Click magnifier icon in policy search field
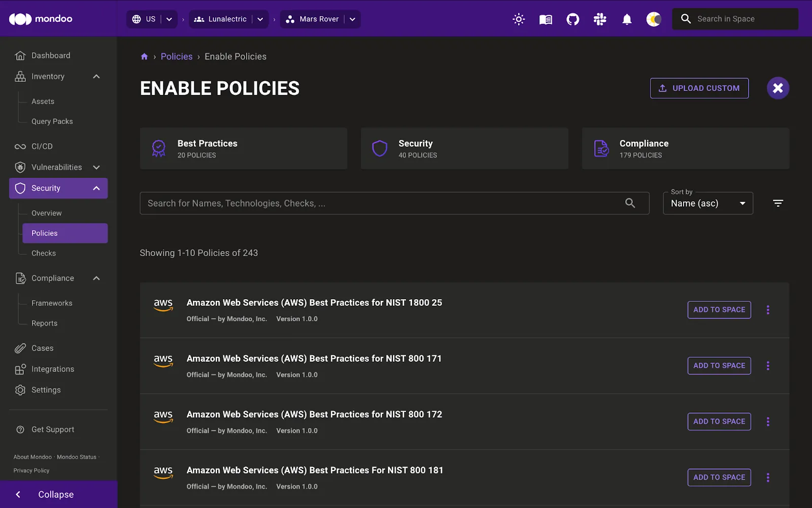 (x=630, y=203)
